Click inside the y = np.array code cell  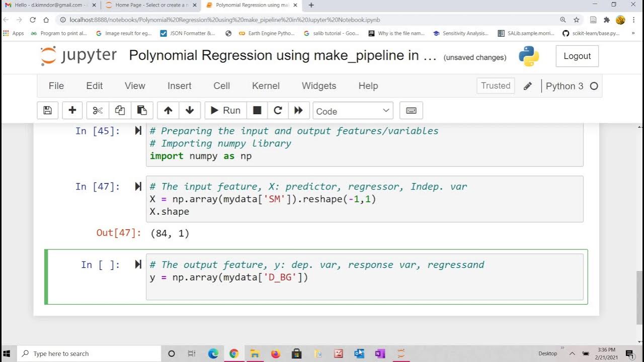(364, 277)
